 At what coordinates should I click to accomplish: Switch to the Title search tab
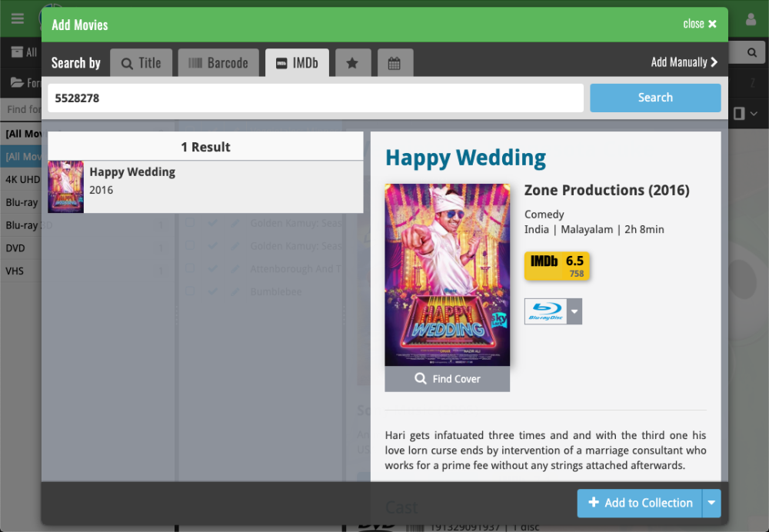(141, 63)
